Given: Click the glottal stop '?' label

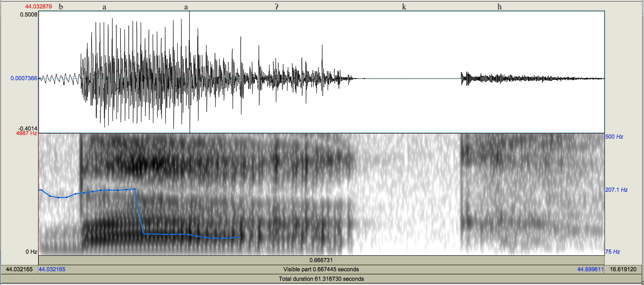Looking at the screenshot, I should 277,7.
